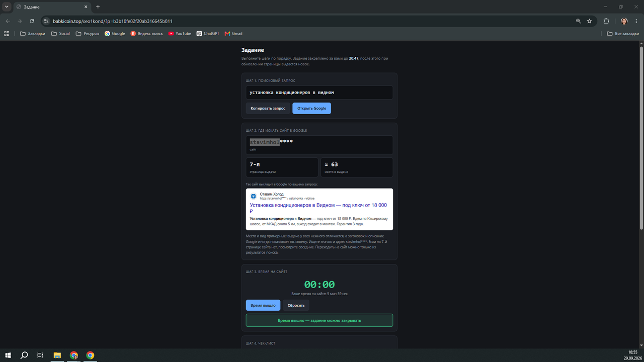
Task: Open the Gmail bookmark
Action: [233, 34]
